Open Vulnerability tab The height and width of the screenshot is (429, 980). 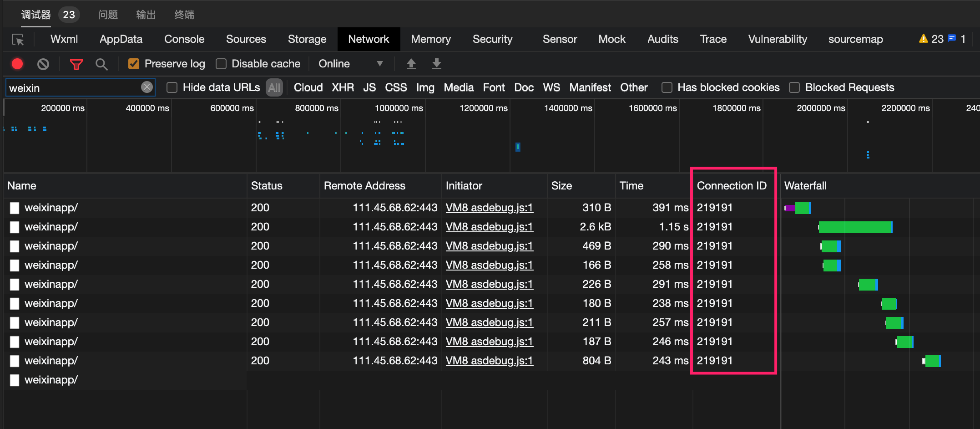click(x=778, y=39)
